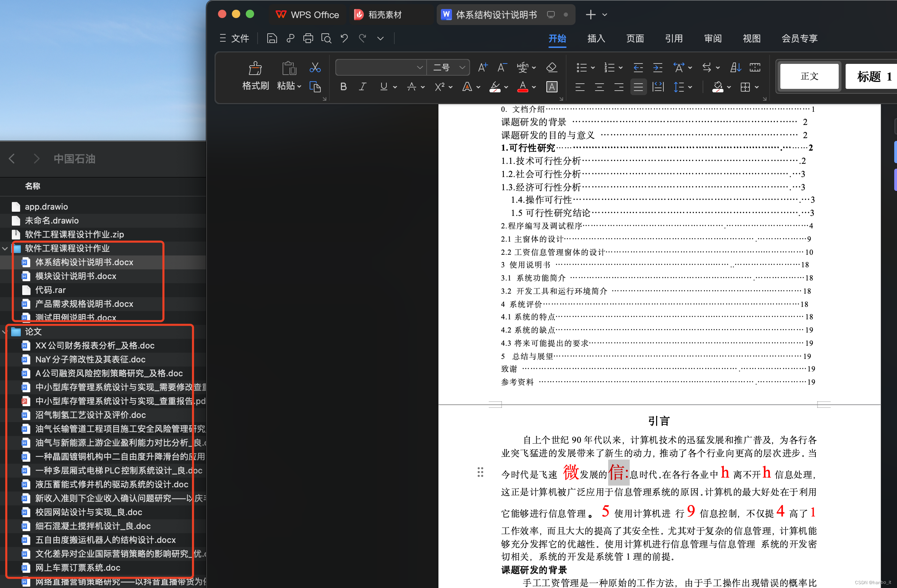Enable justified text alignment
The width and height of the screenshot is (897, 588).
638,87
